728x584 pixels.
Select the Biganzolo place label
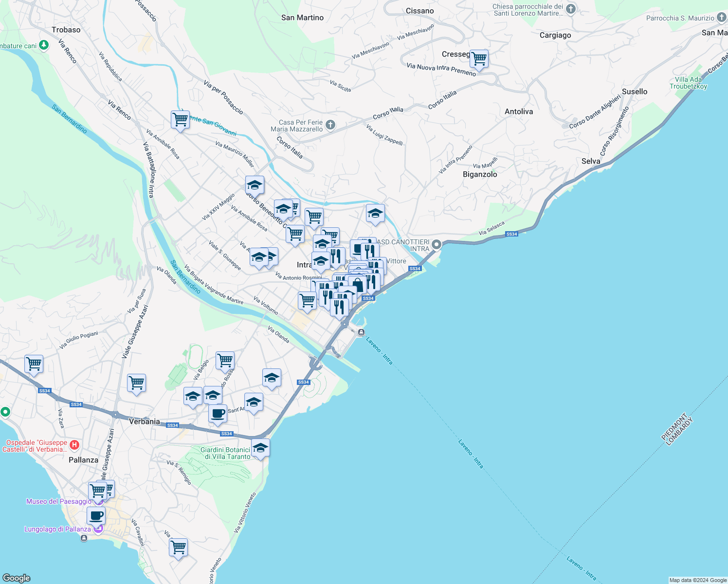(480, 174)
